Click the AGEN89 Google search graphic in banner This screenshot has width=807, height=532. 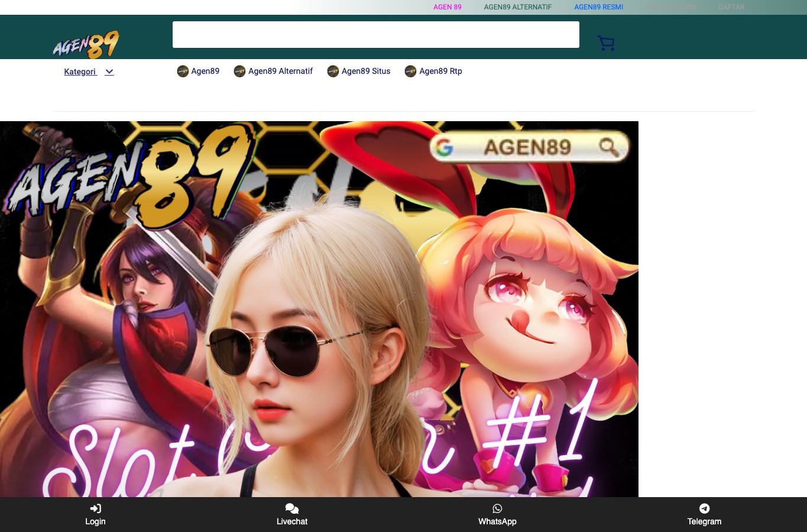coord(529,147)
